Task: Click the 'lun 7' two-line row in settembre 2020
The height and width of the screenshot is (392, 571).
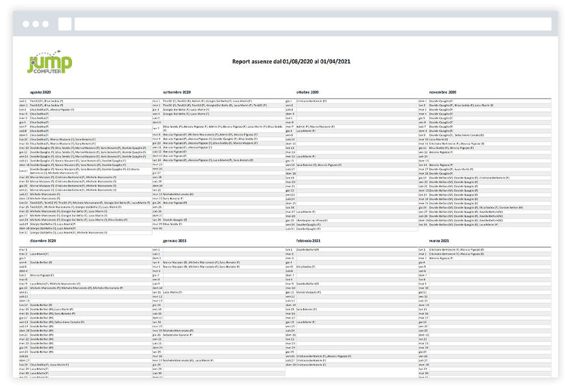Action: (218, 129)
